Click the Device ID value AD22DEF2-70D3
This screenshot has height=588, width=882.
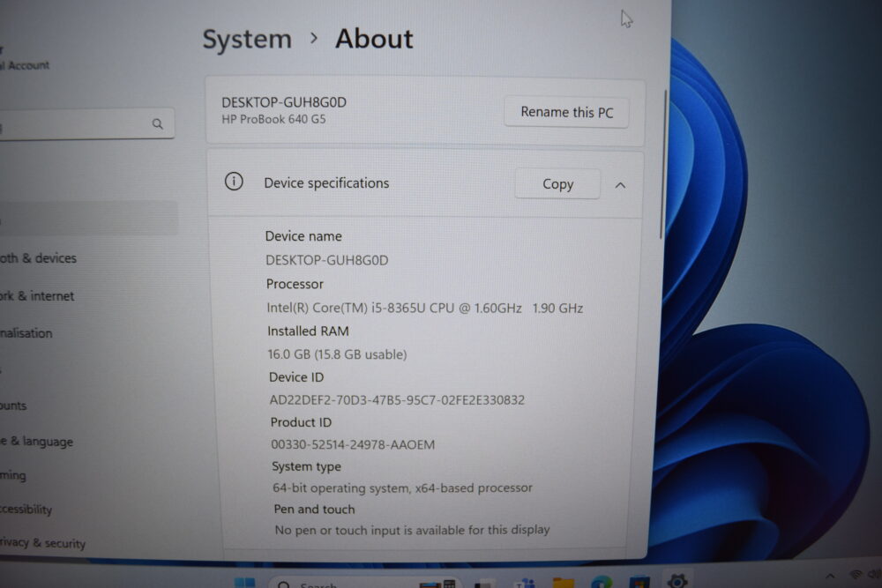[x=397, y=399]
